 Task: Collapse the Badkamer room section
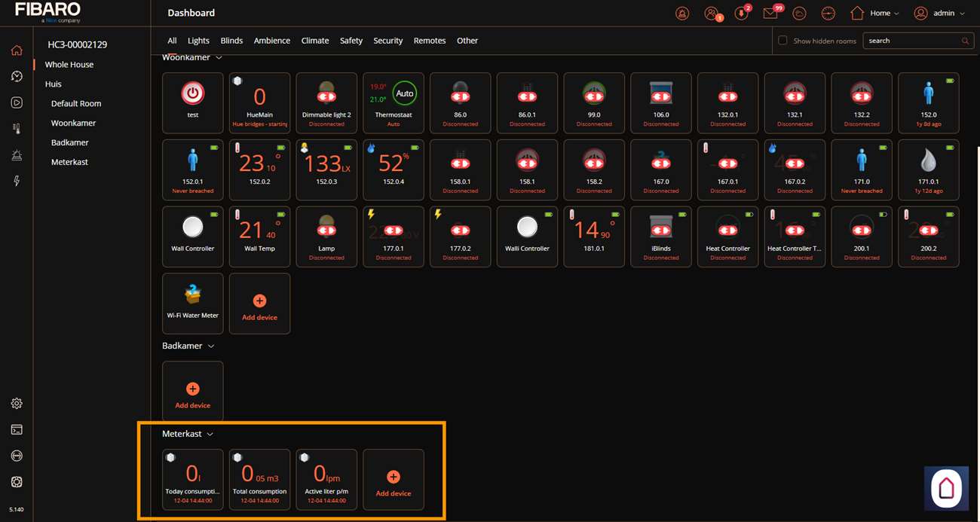(x=211, y=346)
